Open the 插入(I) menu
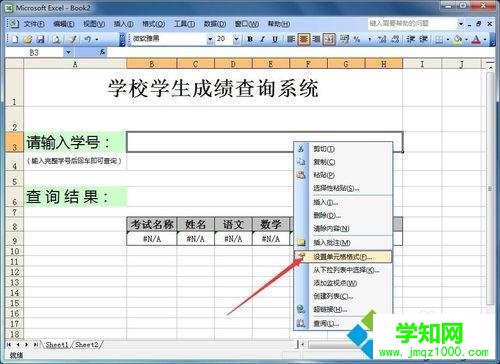Screen dimensions: 500x364 pyautogui.click(x=124, y=24)
